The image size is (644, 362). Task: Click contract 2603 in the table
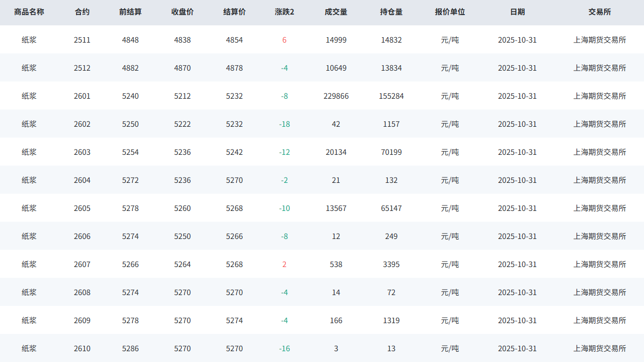coord(82,152)
